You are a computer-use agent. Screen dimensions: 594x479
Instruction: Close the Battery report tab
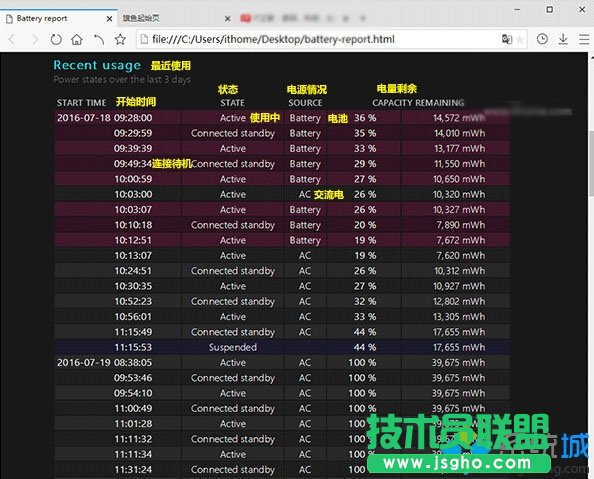[x=109, y=19]
